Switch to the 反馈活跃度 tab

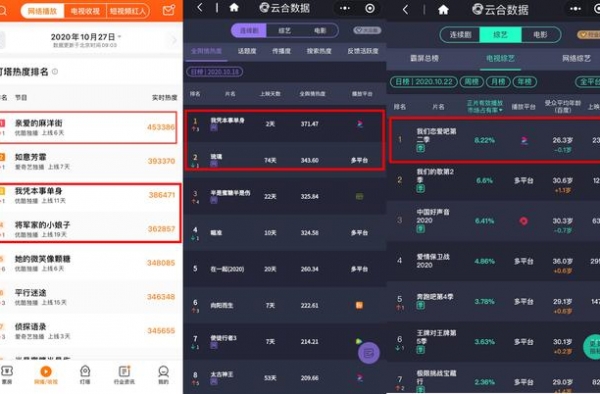pyautogui.click(x=363, y=51)
